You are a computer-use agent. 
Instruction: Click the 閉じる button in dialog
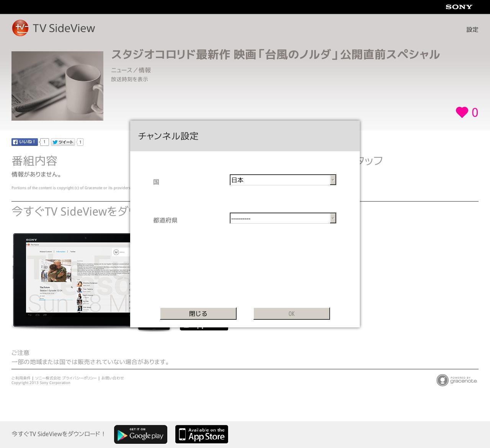point(198,314)
